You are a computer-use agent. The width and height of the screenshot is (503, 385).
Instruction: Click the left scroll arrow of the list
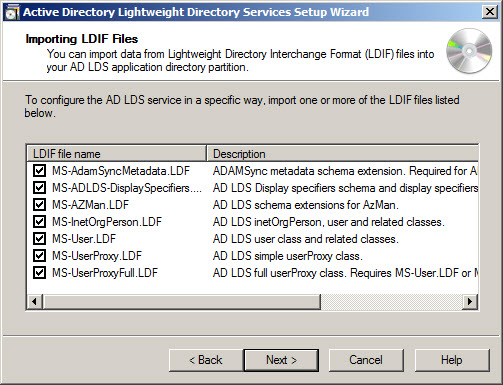point(35,302)
